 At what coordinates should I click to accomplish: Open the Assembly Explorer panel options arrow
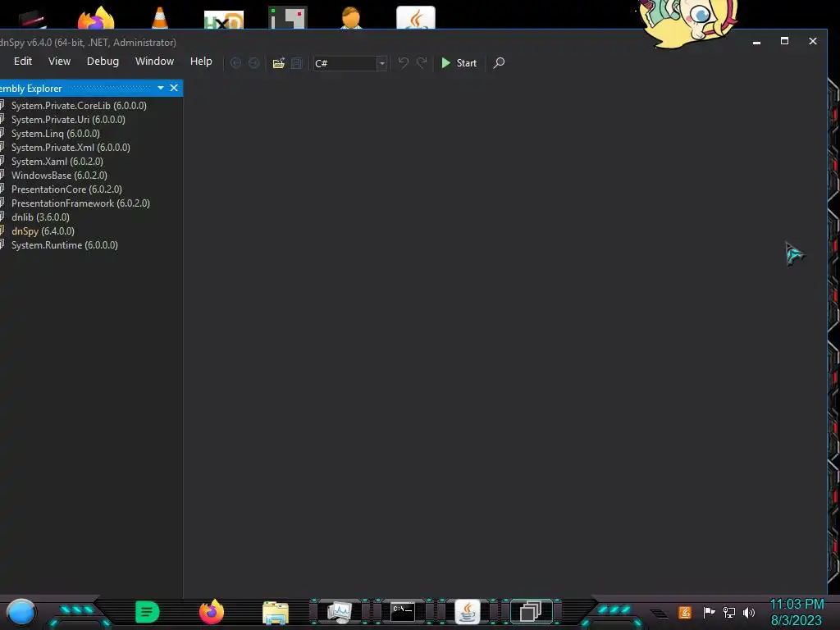point(161,88)
